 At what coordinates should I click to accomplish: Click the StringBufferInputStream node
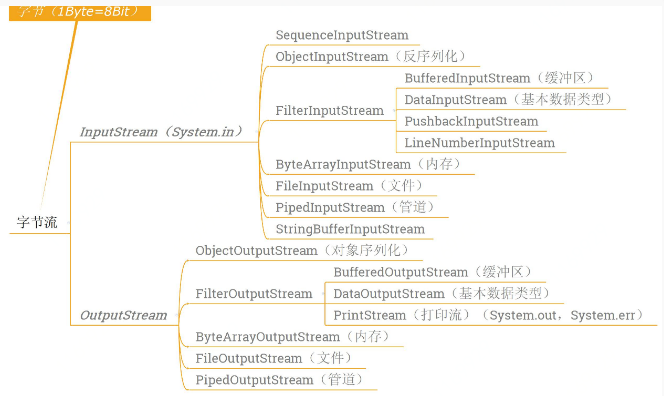pyautogui.click(x=350, y=229)
